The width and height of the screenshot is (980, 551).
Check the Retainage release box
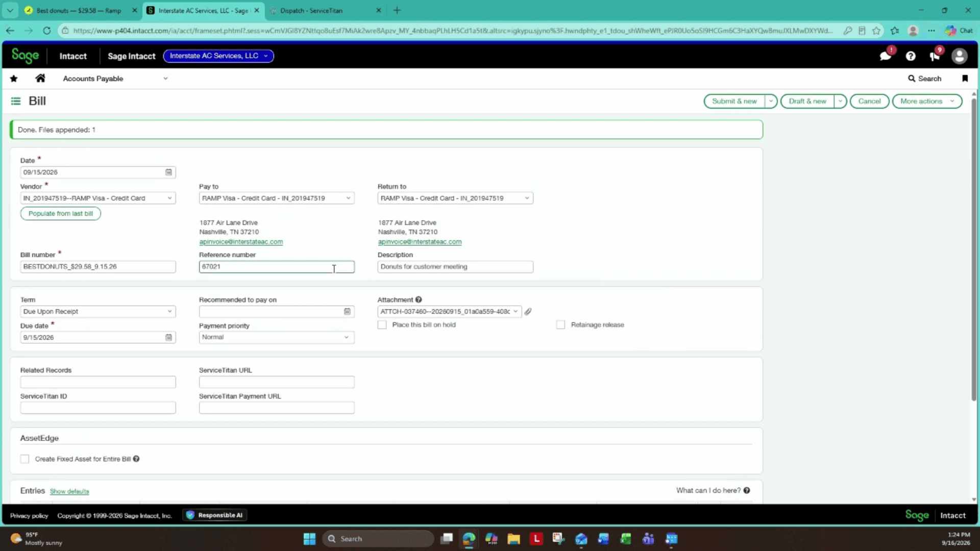coord(560,325)
